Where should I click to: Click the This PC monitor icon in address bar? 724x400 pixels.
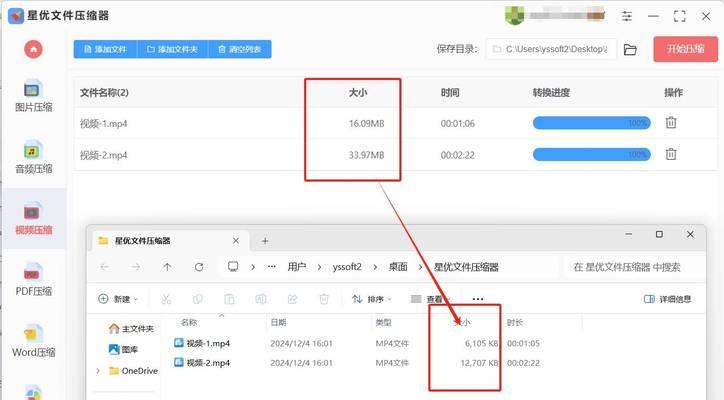click(x=233, y=267)
